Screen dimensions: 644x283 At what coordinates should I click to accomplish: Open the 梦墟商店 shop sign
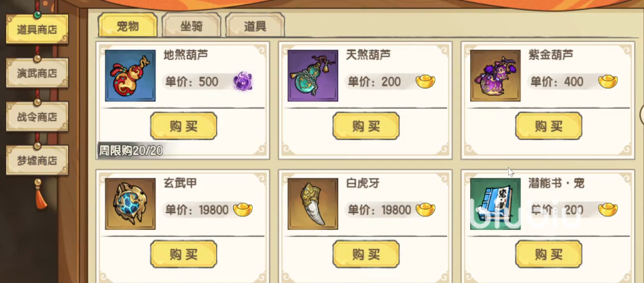point(37,161)
